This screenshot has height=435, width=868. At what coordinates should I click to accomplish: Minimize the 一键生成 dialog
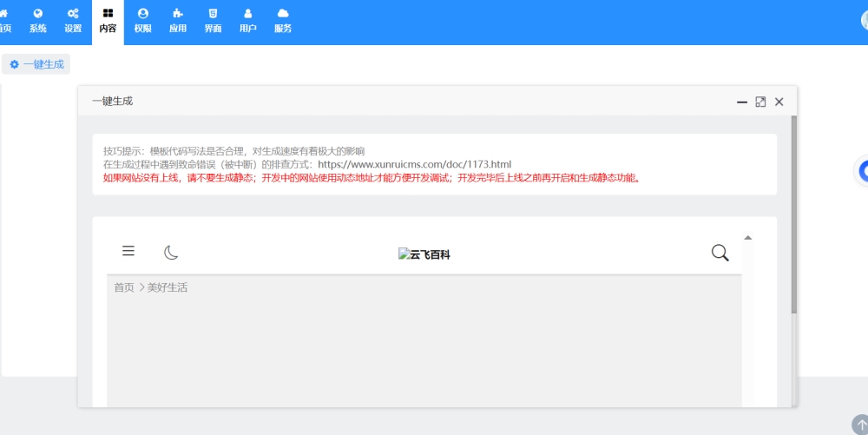pyautogui.click(x=742, y=102)
